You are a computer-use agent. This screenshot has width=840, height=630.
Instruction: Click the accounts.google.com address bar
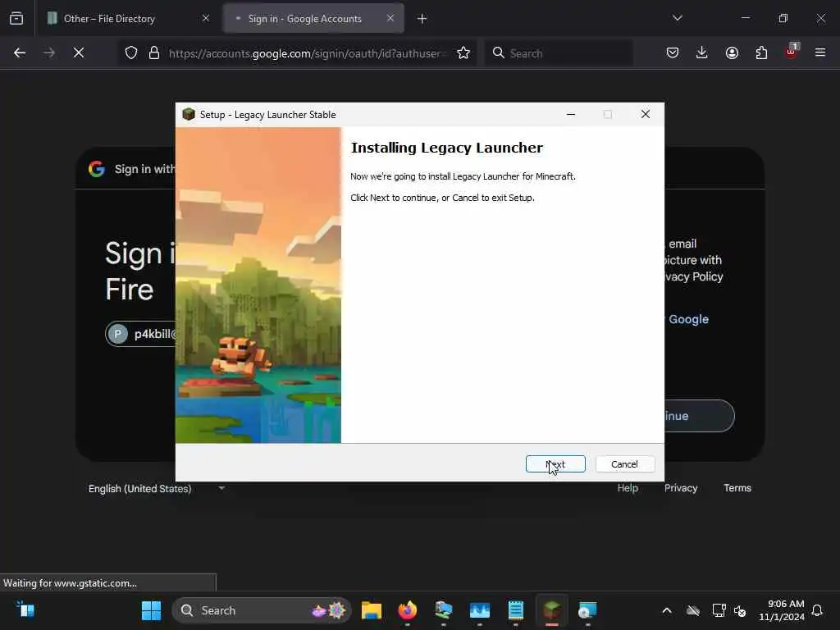[307, 53]
